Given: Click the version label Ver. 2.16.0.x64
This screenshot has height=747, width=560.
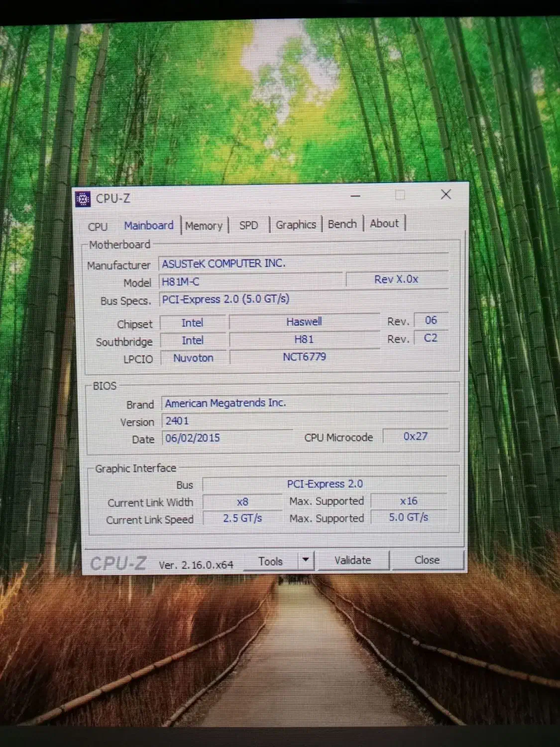Looking at the screenshot, I should click(x=196, y=565).
